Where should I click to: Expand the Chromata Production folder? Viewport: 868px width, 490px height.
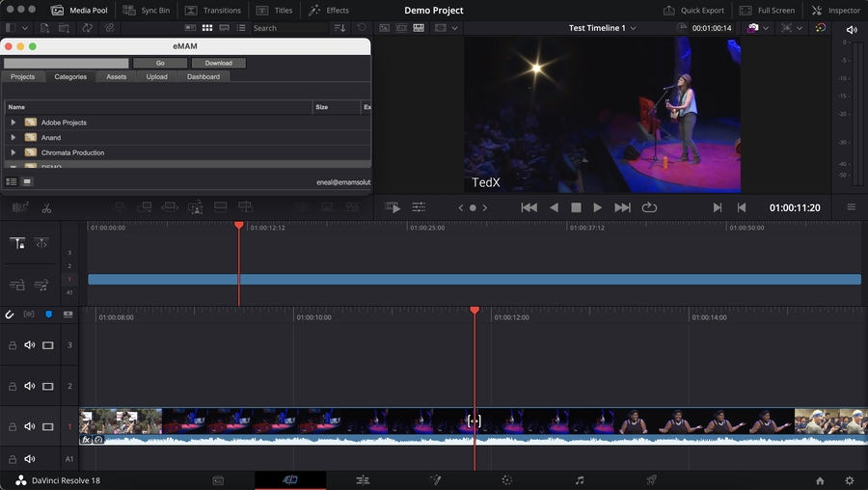[14, 152]
